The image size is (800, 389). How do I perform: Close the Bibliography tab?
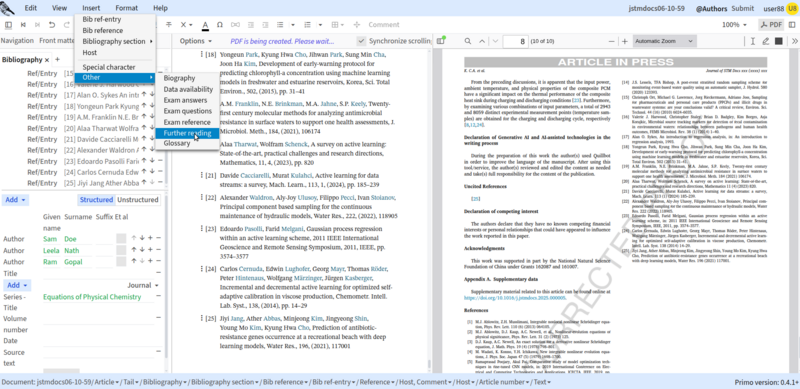click(47, 60)
